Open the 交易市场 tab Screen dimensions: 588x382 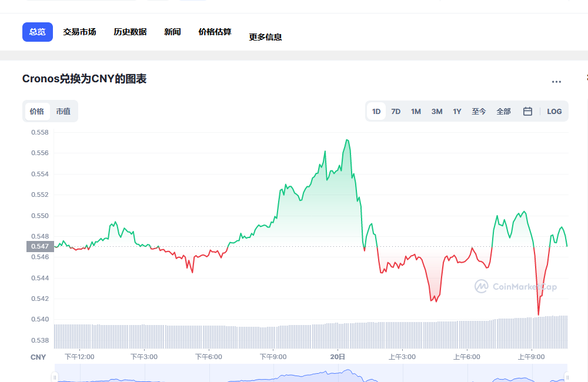[79, 32]
